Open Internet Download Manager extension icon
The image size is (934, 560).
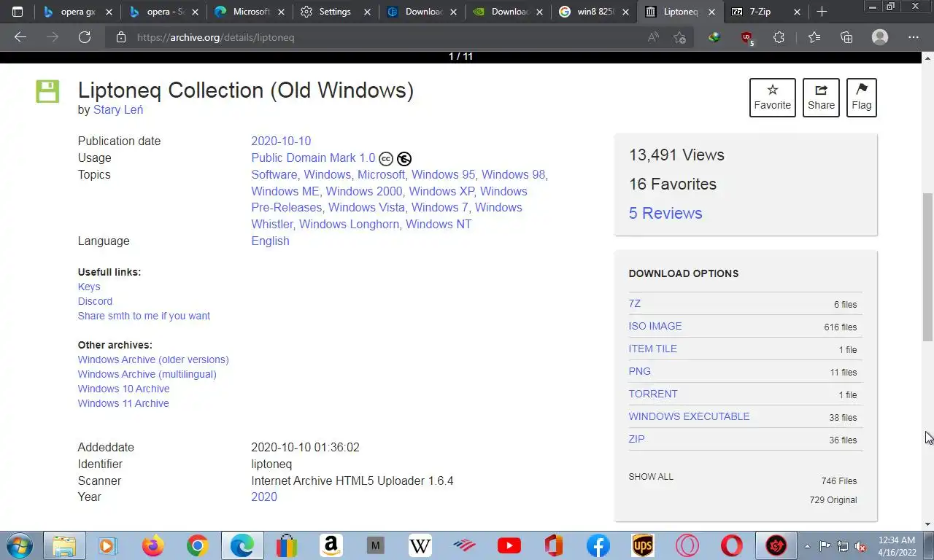click(714, 37)
